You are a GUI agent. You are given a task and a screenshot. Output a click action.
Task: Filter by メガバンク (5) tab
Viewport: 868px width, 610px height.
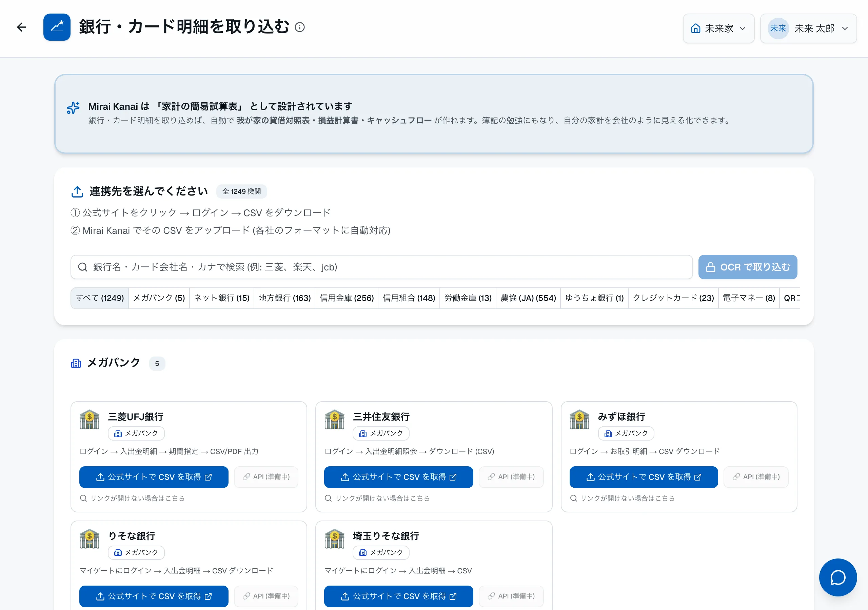point(159,298)
